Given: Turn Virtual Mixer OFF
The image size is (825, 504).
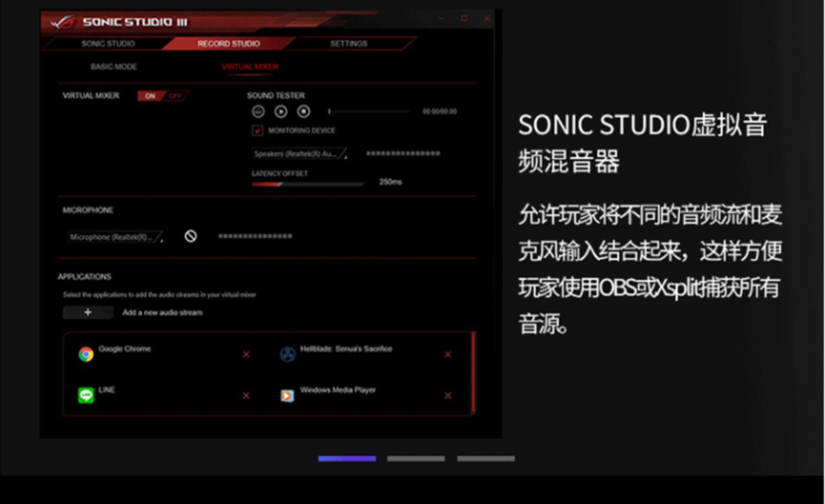Looking at the screenshot, I should (175, 96).
